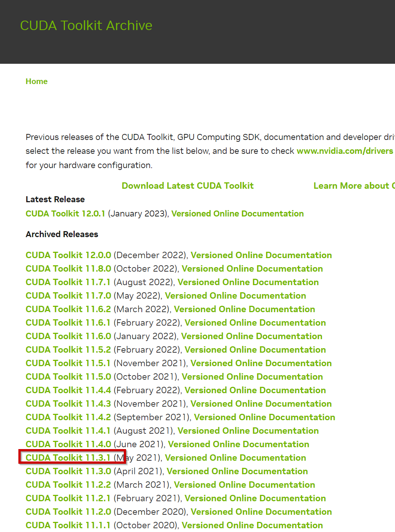Choose CUDA Toolkit 11.2.1
The width and height of the screenshot is (395, 532).
68,498
